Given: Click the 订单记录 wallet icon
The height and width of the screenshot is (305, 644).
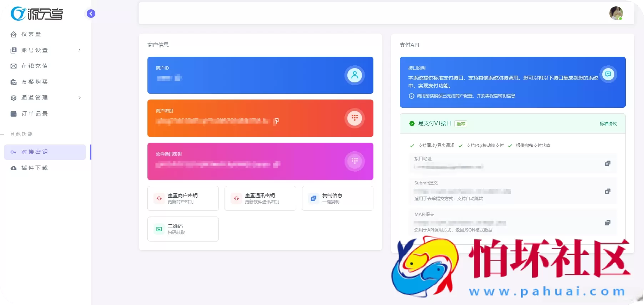Looking at the screenshot, I should click(x=14, y=114).
